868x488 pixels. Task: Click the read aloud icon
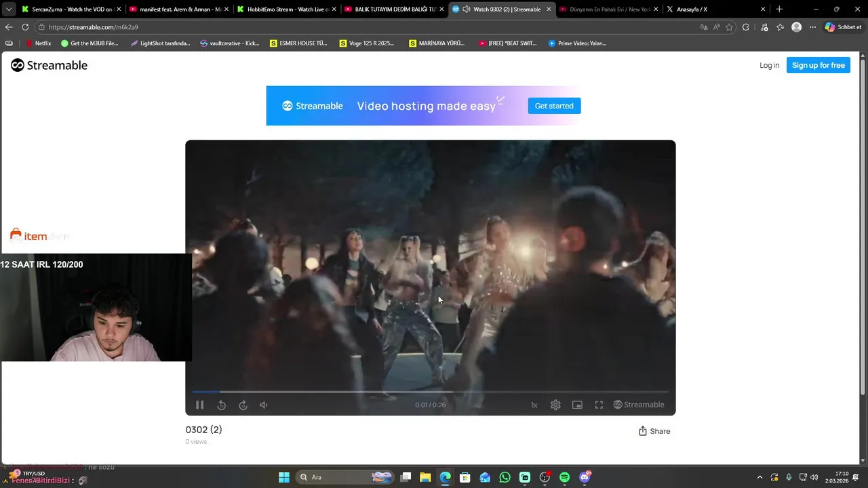click(x=716, y=27)
